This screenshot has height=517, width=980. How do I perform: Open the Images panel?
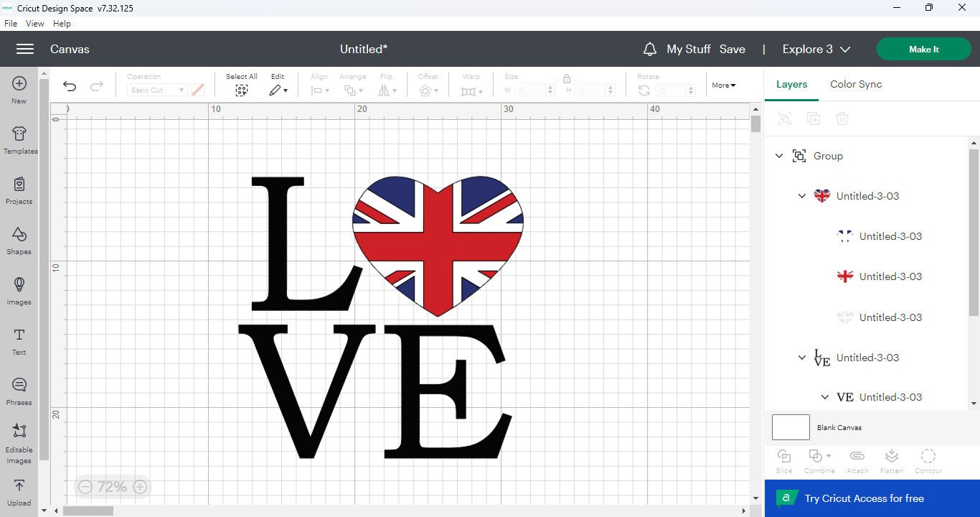click(x=19, y=291)
